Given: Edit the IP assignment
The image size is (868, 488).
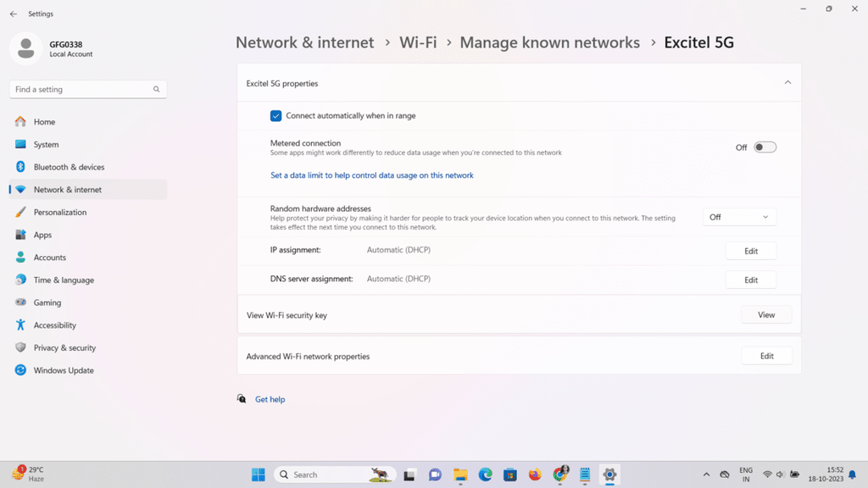Looking at the screenshot, I should [x=751, y=251].
